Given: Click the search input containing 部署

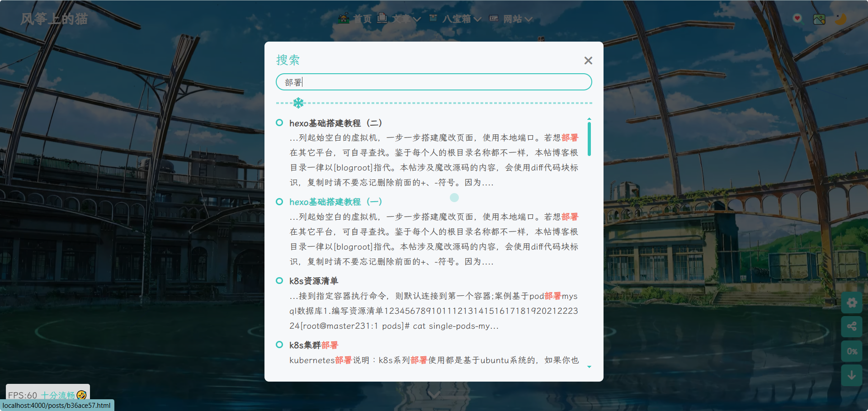Looking at the screenshot, I should click(x=433, y=82).
